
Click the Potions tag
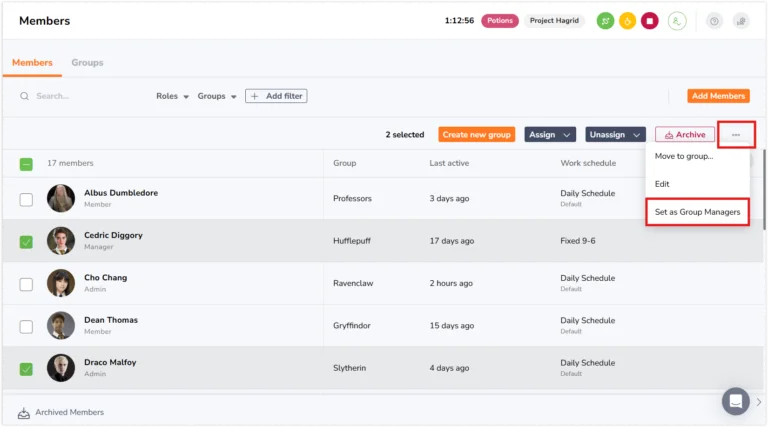coord(500,21)
